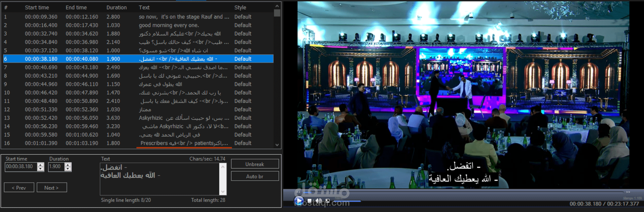Click Default style cell in row 10

coord(243,92)
